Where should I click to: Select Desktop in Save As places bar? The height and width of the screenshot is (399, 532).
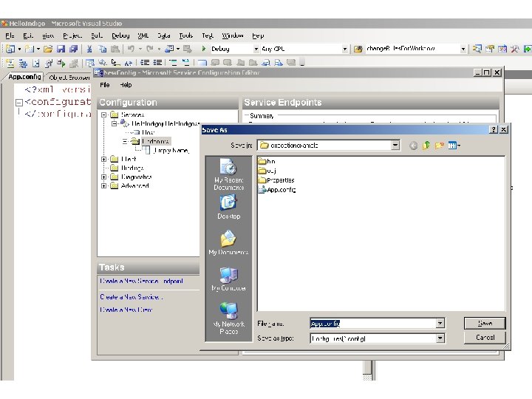point(228,207)
